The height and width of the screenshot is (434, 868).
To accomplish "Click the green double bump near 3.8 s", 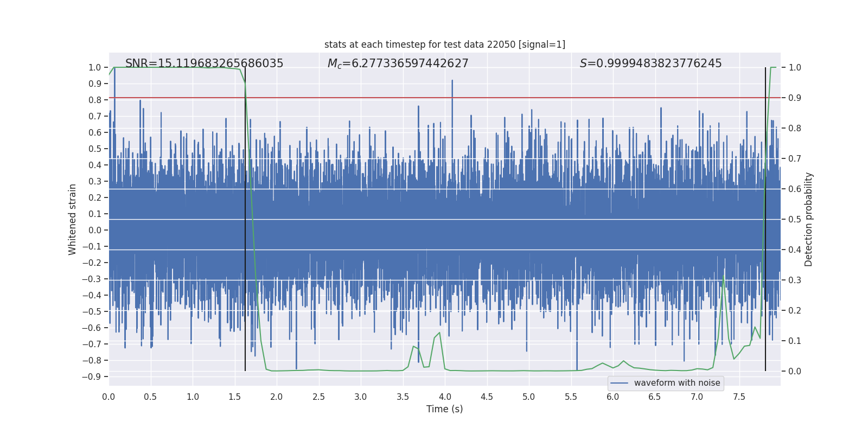I will tap(426, 350).
